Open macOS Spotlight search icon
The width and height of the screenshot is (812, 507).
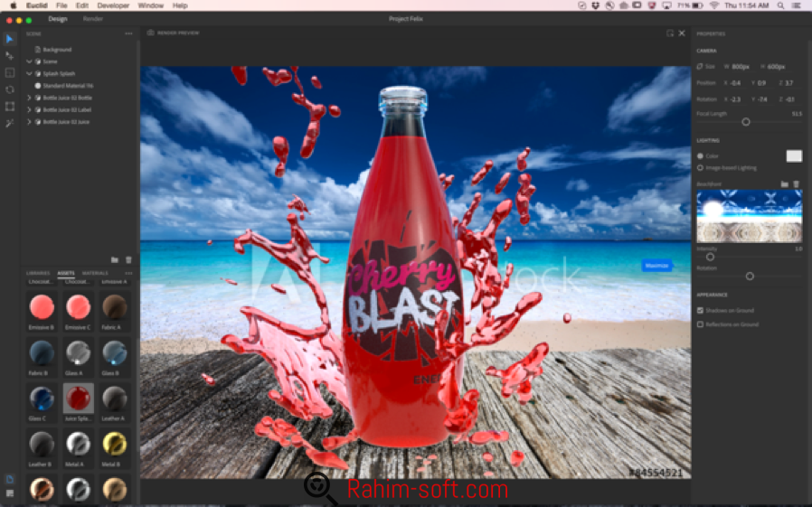pyautogui.click(x=779, y=5)
